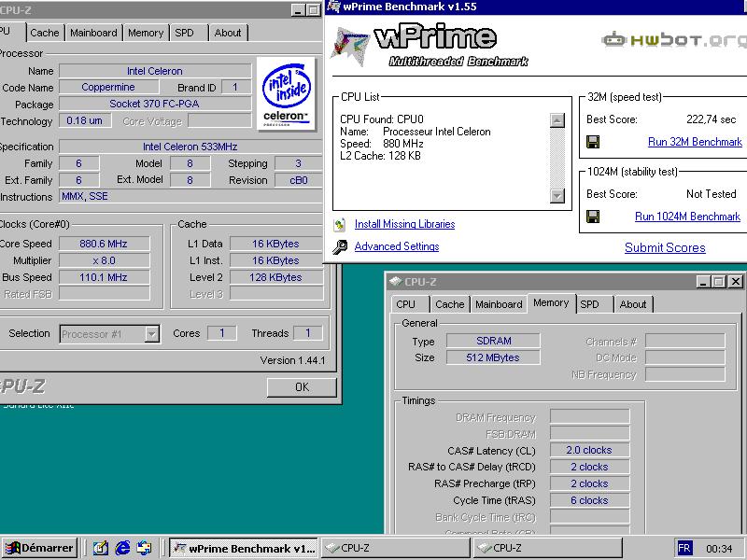Click the x 8.0 multiplier value

104,260
